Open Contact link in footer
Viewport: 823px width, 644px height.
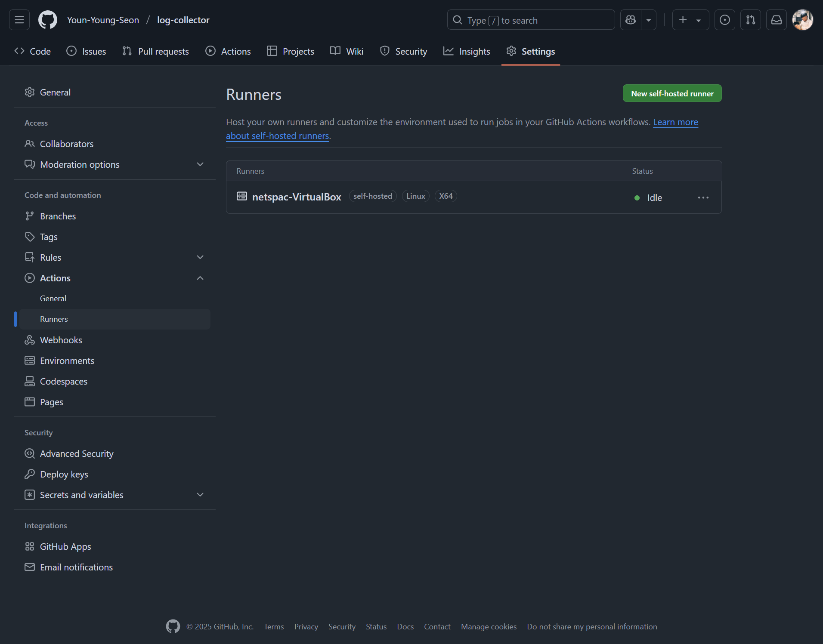coord(437,626)
